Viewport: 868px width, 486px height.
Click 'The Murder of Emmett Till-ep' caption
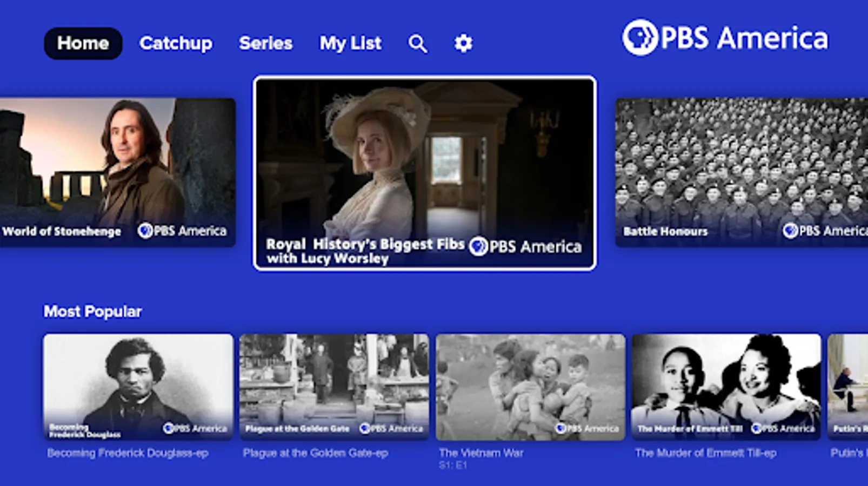point(706,453)
